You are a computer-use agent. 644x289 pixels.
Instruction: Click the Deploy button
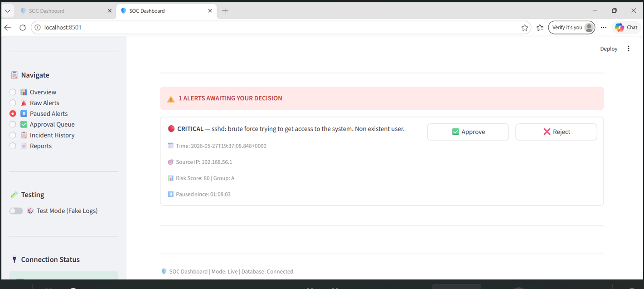click(609, 49)
